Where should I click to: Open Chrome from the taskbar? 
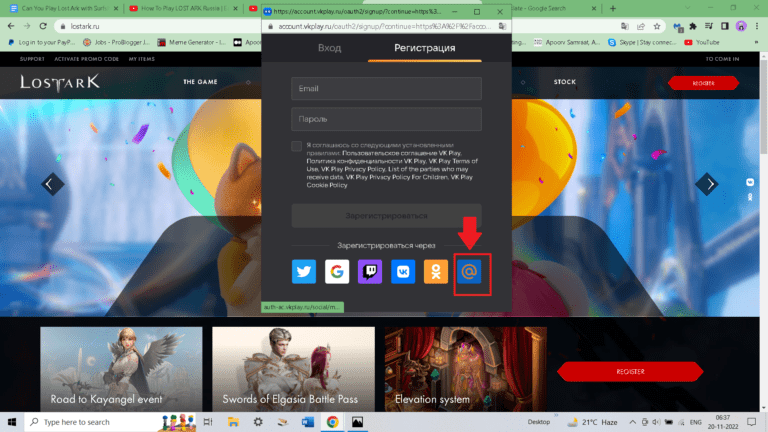(x=333, y=422)
